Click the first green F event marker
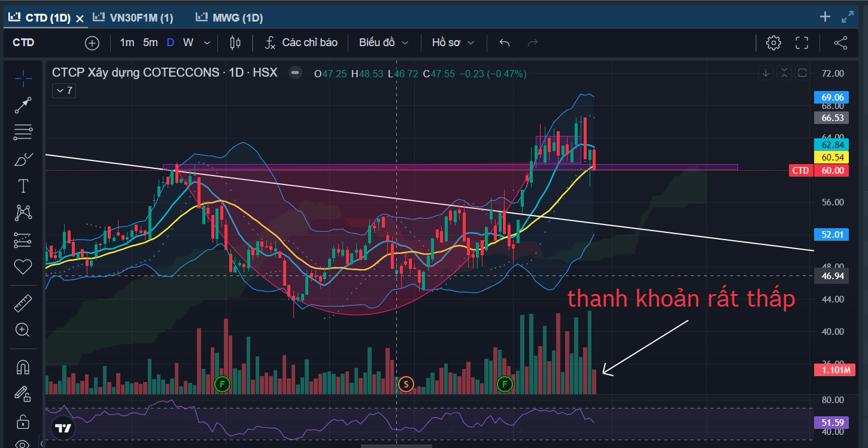This screenshot has height=448, width=868. click(x=223, y=384)
